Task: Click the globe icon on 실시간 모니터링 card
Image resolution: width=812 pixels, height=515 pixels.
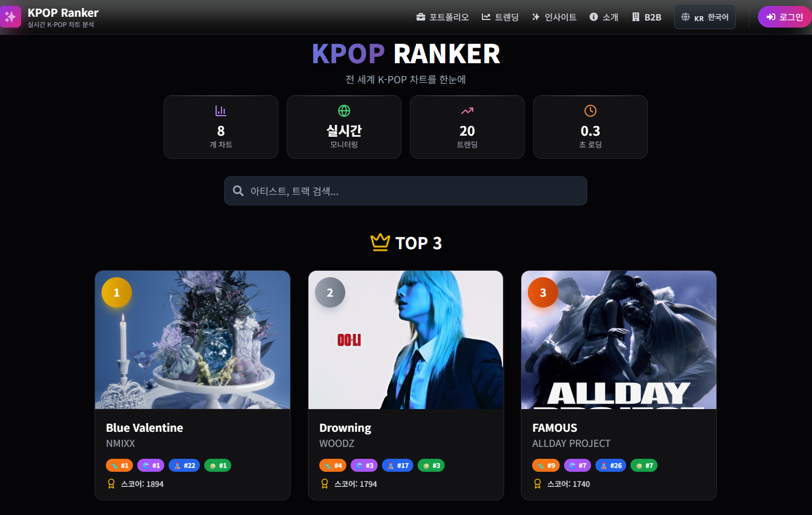Action: (344, 111)
